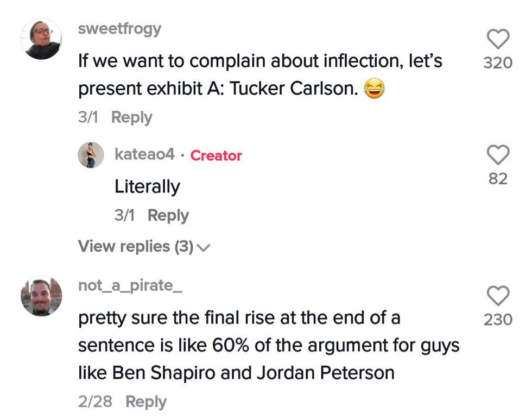Click the 320 like count
This screenshot has height=419, width=532.
pyautogui.click(x=498, y=63)
